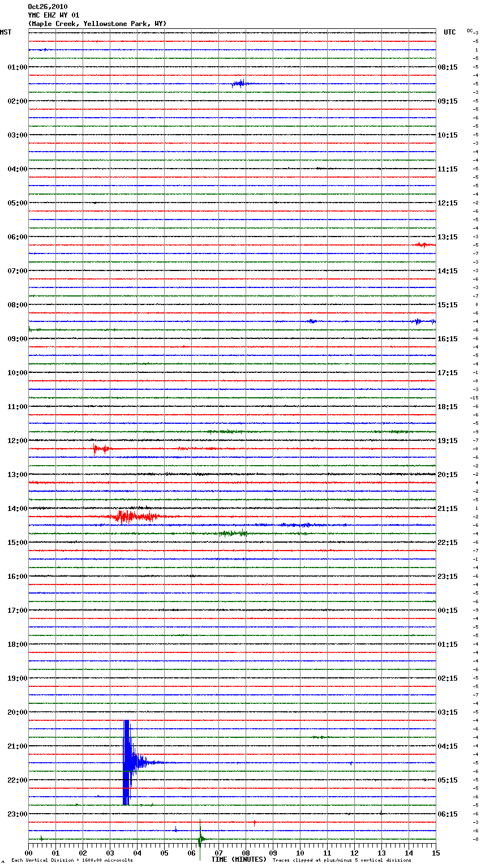Viewport: 481px width, 868px height.
Task: Click the 21:00 MST time label
Action: point(18,746)
